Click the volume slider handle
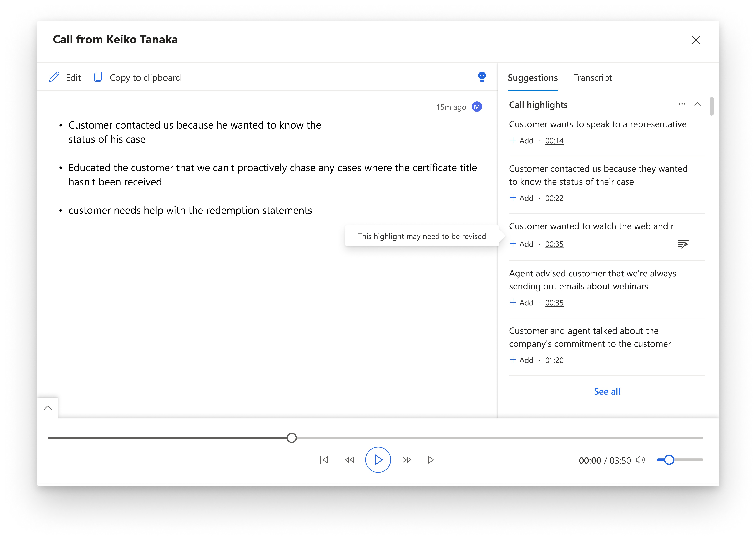Screen dimensions: 756x540 click(x=669, y=460)
